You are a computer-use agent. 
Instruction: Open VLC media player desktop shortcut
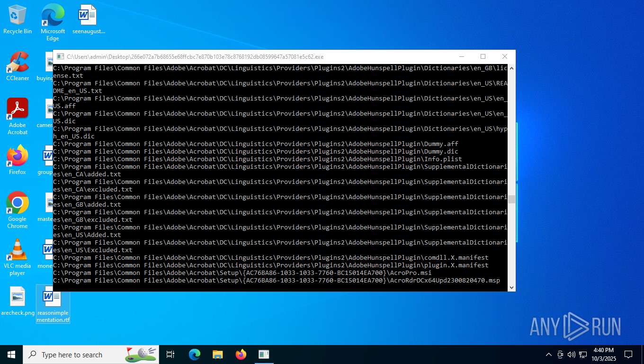point(18,257)
